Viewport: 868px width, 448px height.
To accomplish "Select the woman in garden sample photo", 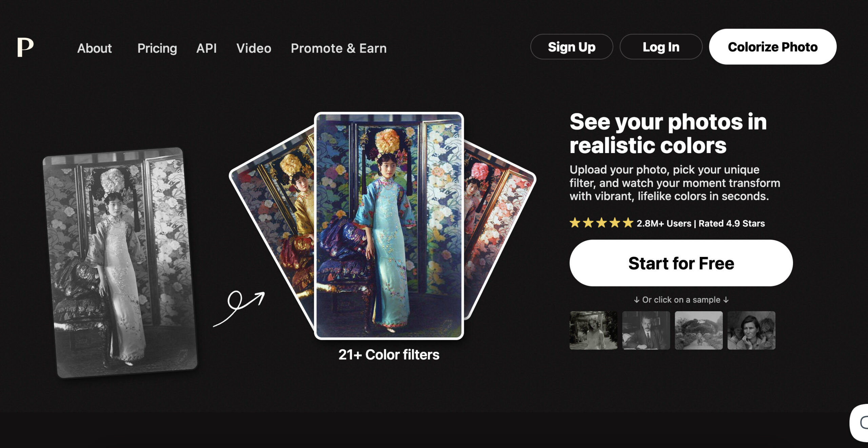I will [593, 330].
